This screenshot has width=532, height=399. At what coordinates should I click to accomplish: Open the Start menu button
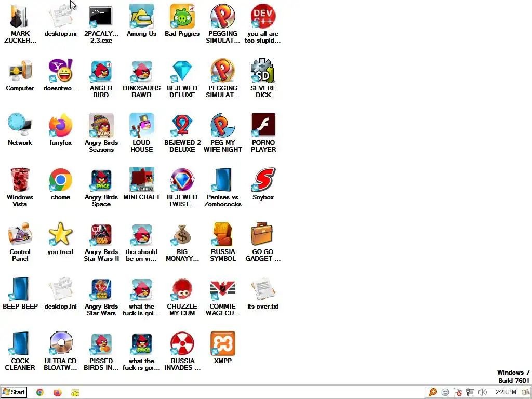point(14,393)
